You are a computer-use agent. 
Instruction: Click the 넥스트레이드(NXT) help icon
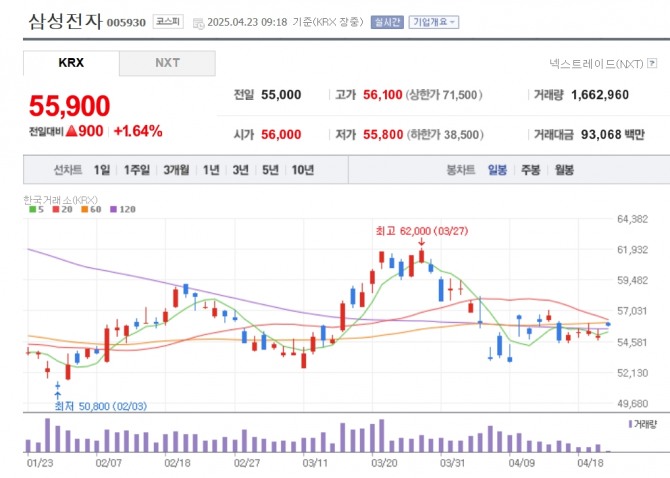coord(651,64)
